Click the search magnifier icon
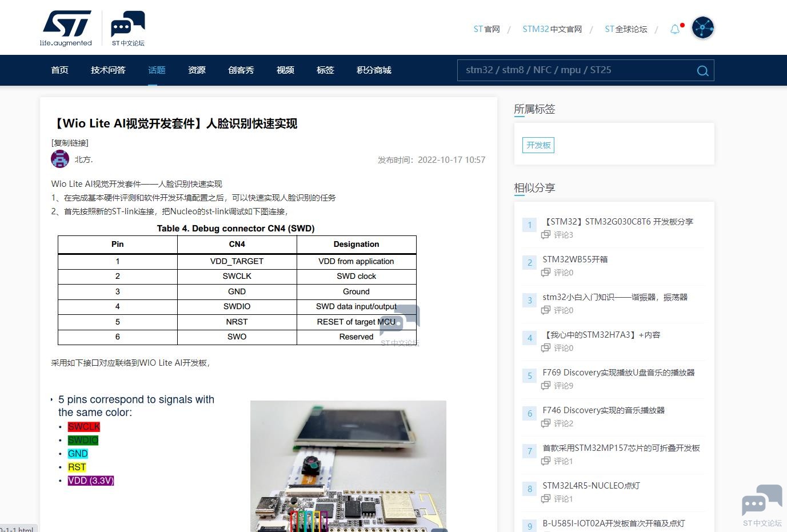The height and width of the screenshot is (532, 787). click(x=702, y=70)
